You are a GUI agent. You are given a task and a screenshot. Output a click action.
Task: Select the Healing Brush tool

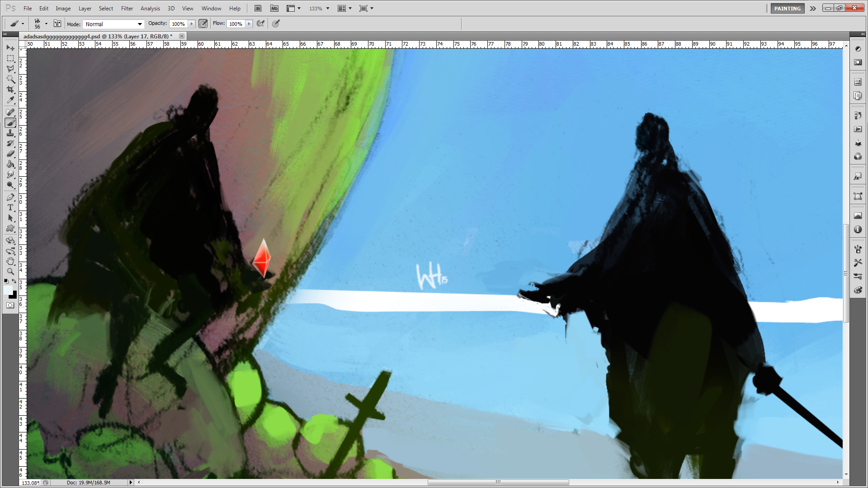coord(10,112)
